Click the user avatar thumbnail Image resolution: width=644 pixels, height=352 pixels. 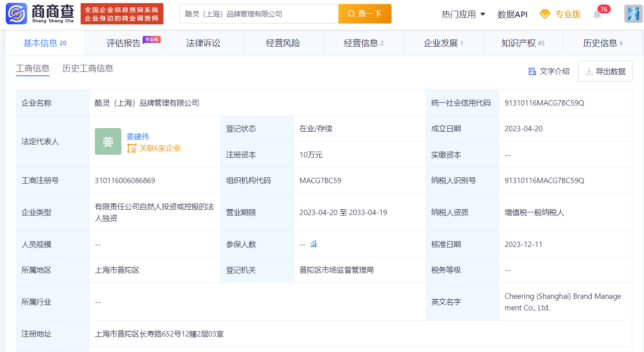click(633, 14)
